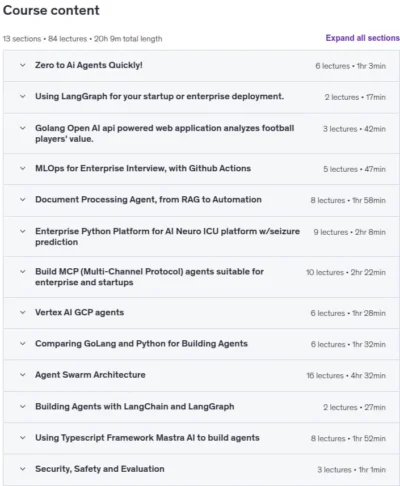Open Using Typescript Framework Mastra AI section
Screen dimensions: 400x486
click(147, 438)
